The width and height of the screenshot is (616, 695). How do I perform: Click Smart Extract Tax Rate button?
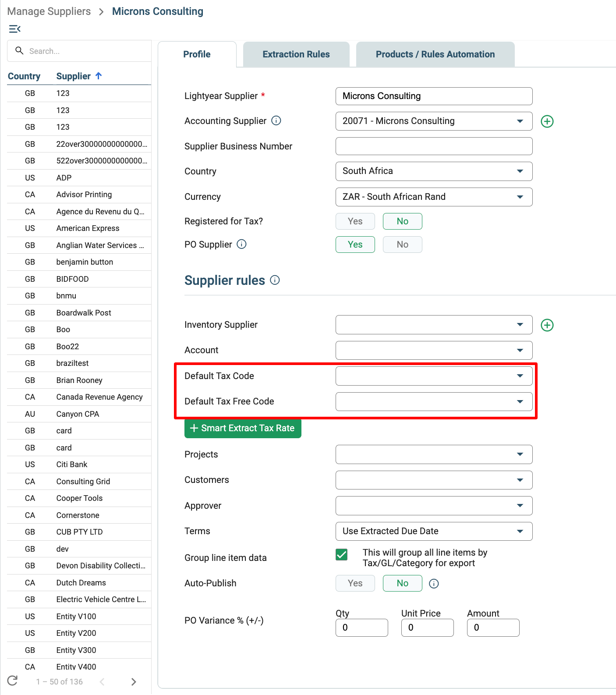243,428
